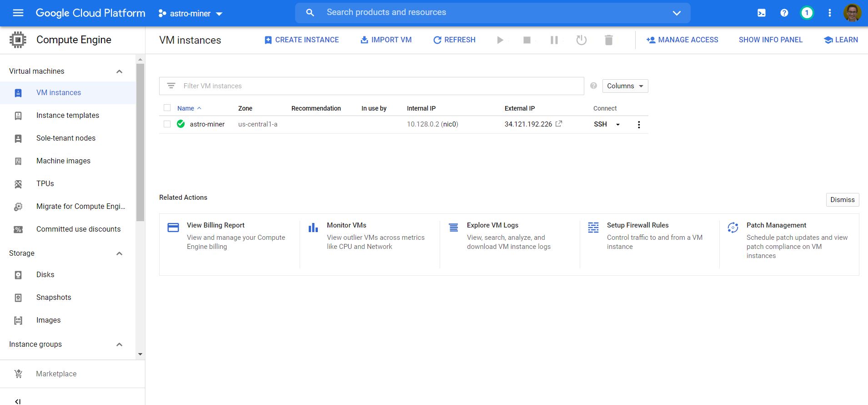The image size is (868, 405).
Task: Click the green running status icon for astro-miner
Action: 181,124
